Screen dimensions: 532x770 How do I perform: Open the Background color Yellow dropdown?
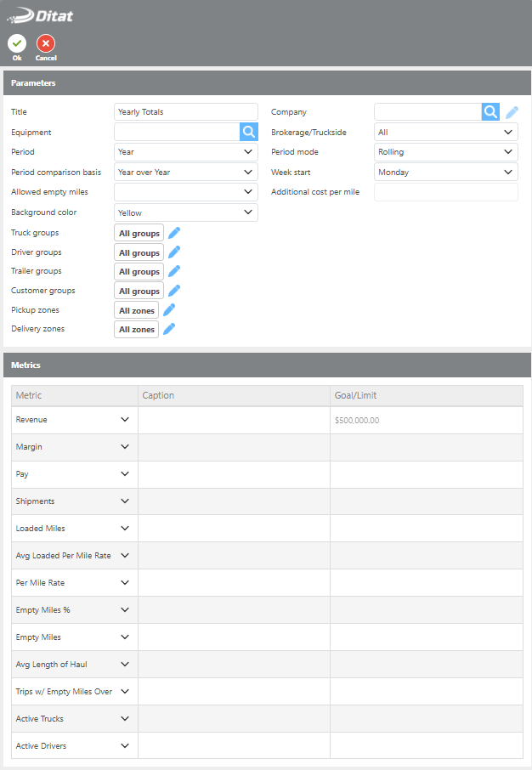pyautogui.click(x=185, y=212)
